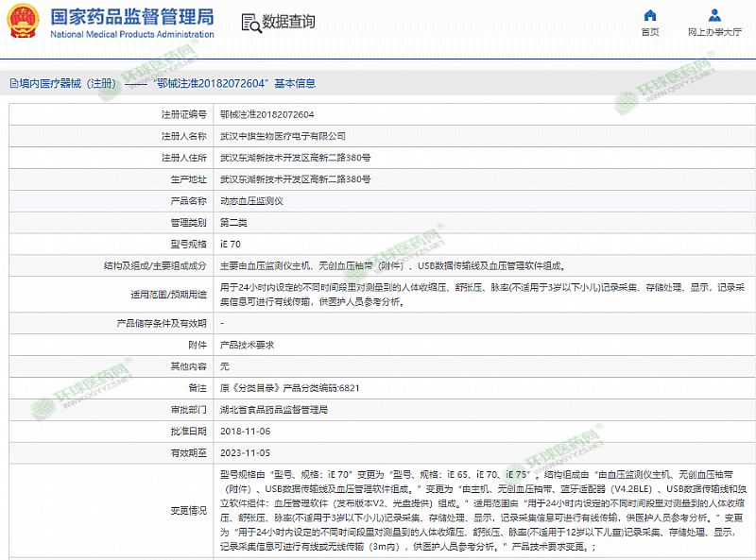Click the document icon before 境内医疗器械
Screen dimensions: 756x560
pyautogui.click(x=12, y=82)
